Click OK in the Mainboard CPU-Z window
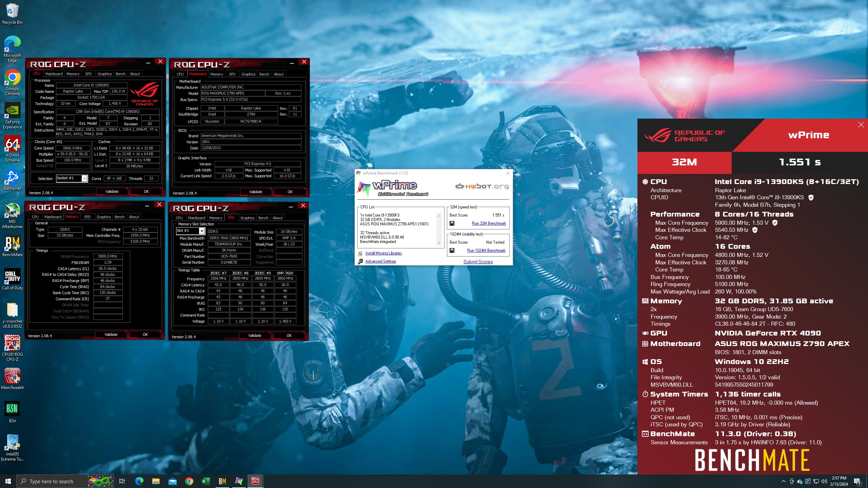Viewport: 868px width, 488px height. 290,192
